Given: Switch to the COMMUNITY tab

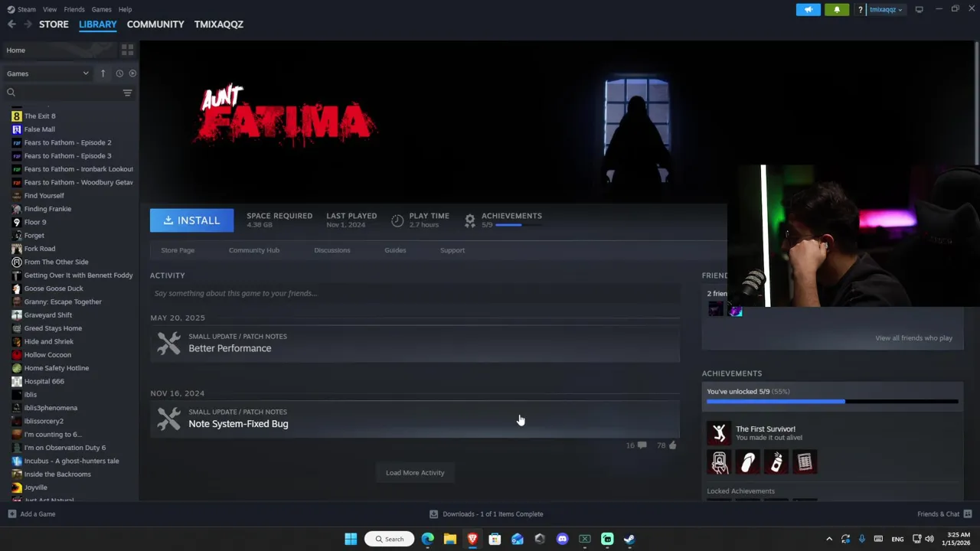Looking at the screenshot, I should 155,24.
